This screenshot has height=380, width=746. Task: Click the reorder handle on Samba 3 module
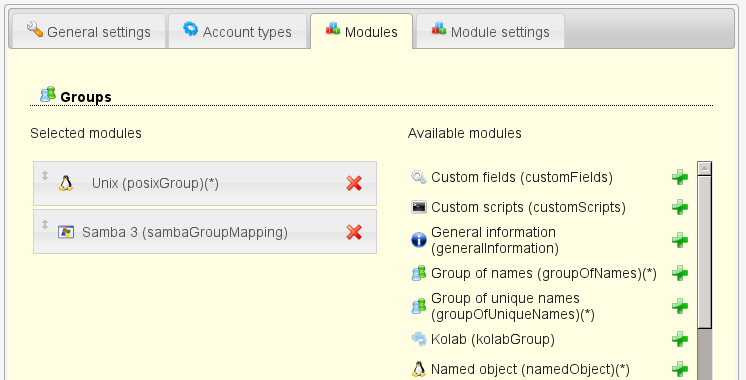[x=45, y=224]
